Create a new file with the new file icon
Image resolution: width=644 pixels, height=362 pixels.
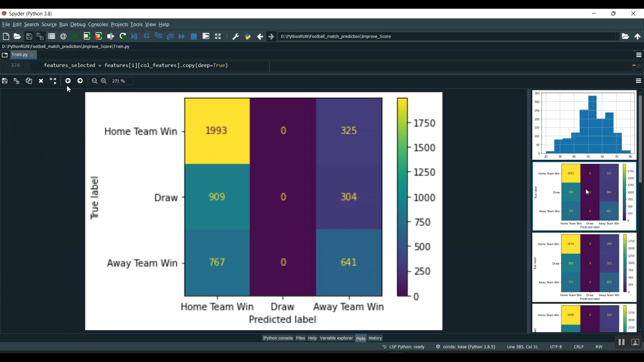[6, 36]
